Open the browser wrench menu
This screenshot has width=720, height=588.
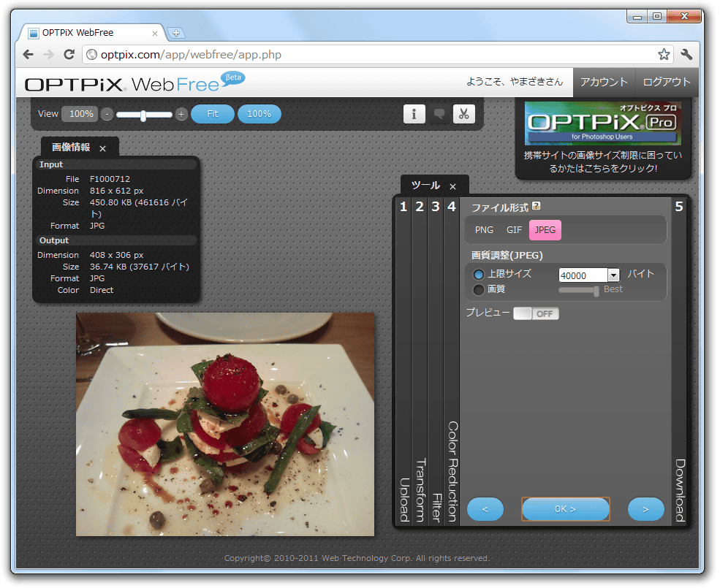(x=686, y=55)
